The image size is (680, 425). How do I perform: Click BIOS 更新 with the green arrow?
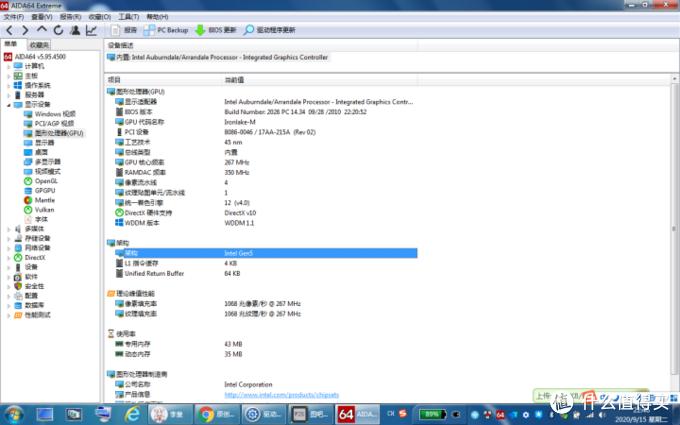tap(216, 30)
